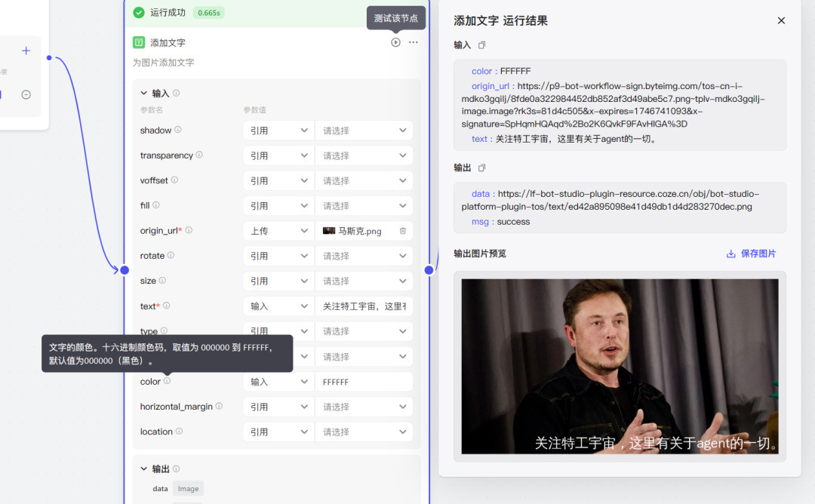Open shadow 引用 type dropdown

(278, 131)
